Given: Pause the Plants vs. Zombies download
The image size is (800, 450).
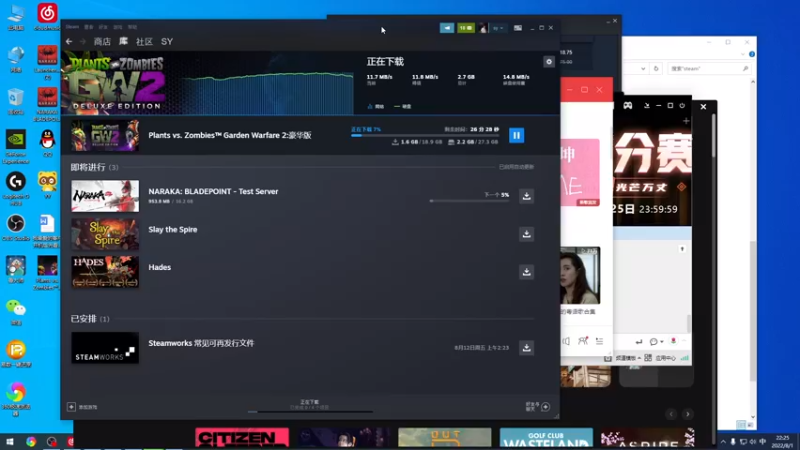Looking at the screenshot, I should pos(516,135).
